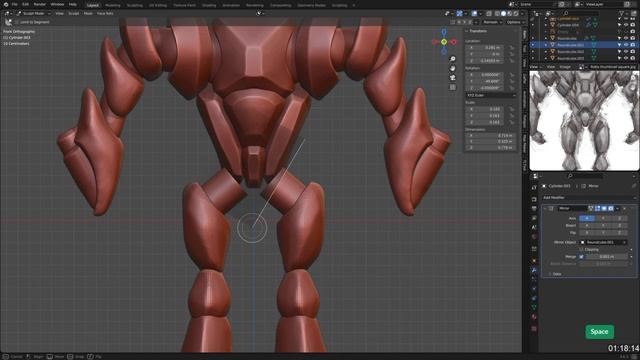
Task: Toggle Mirror modifier viewport display icon
Action: click(604, 209)
